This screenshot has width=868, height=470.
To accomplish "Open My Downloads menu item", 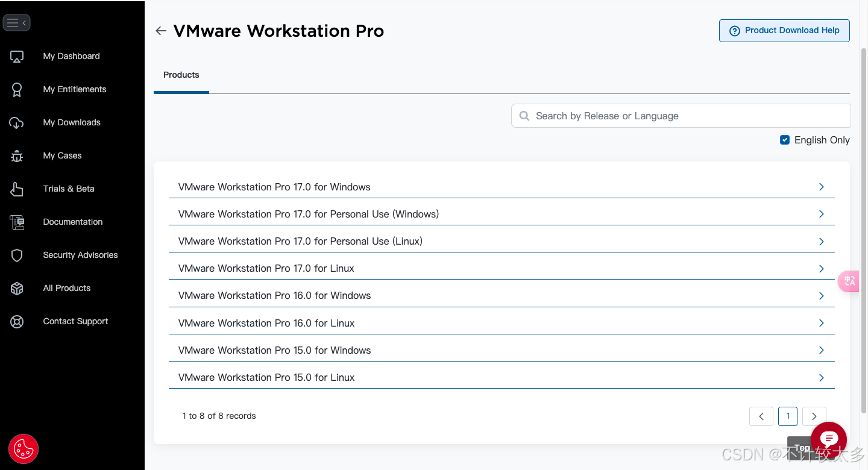I will pos(72,122).
